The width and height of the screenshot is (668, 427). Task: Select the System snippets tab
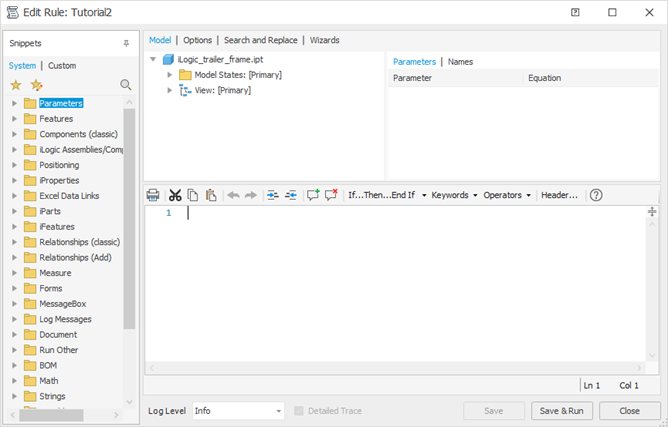tap(22, 66)
